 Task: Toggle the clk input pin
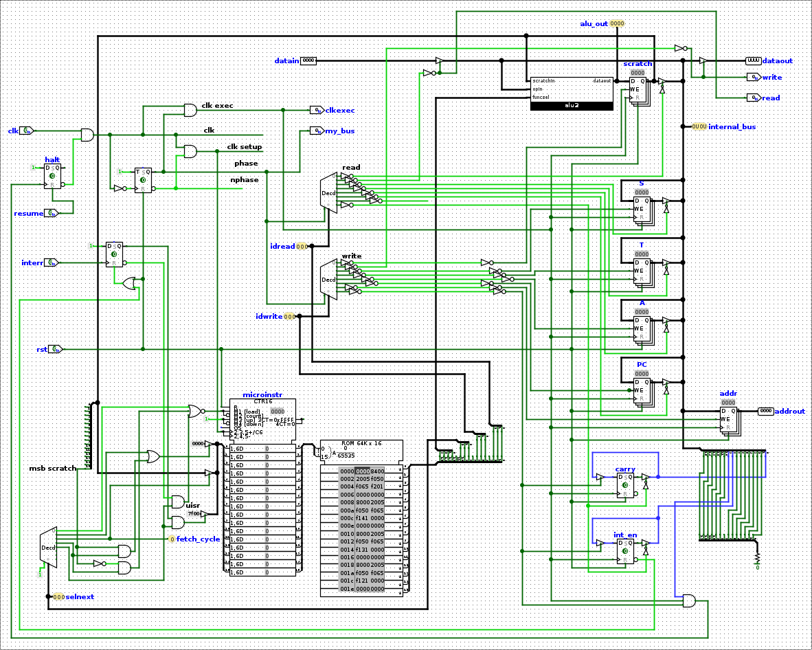click(27, 131)
